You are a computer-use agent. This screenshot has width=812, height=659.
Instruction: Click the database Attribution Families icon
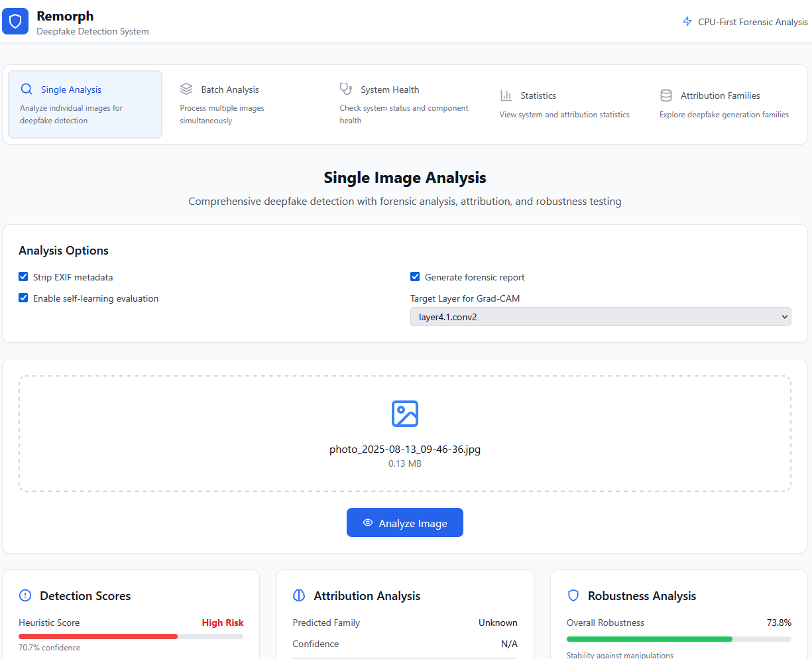pyautogui.click(x=666, y=95)
